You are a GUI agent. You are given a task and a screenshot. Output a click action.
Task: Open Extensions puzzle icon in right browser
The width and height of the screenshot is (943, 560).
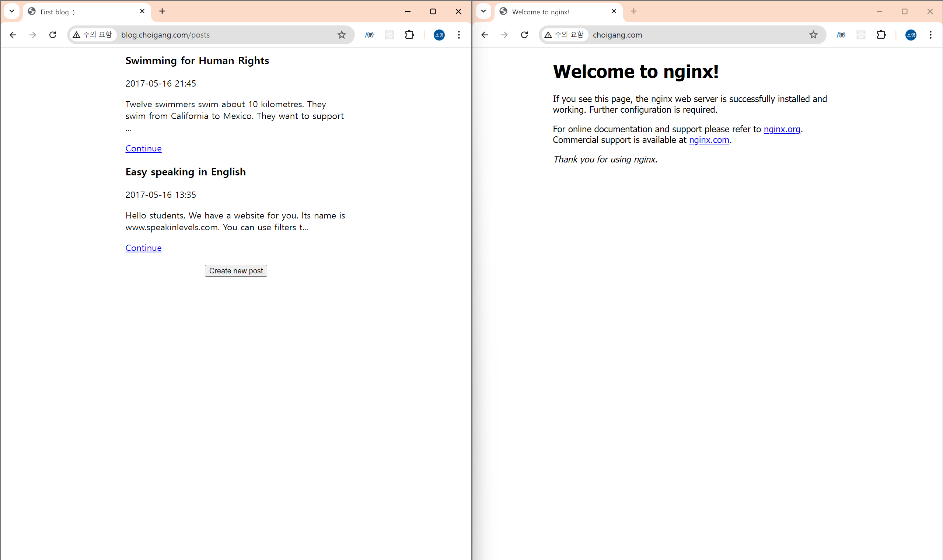click(881, 35)
